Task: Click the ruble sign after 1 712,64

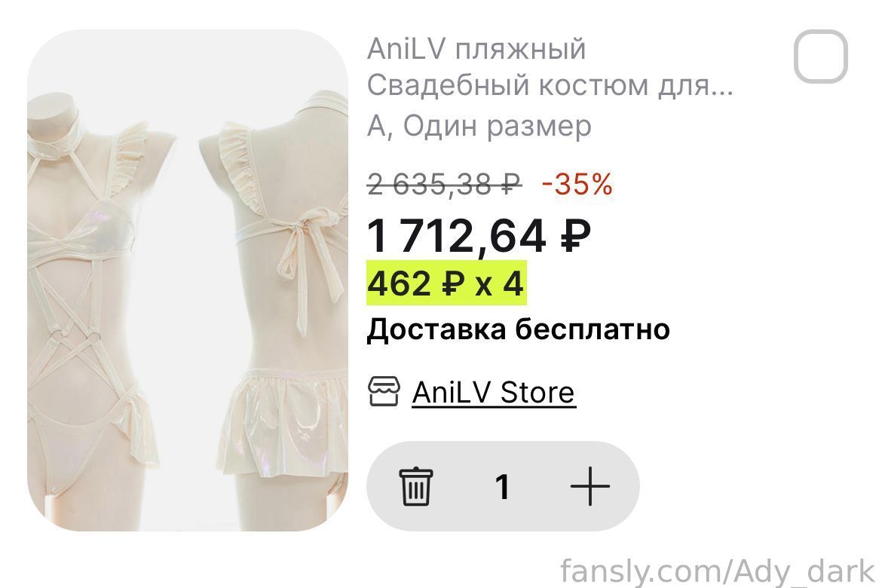Action: pyautogui.click(x=575, y=236)
